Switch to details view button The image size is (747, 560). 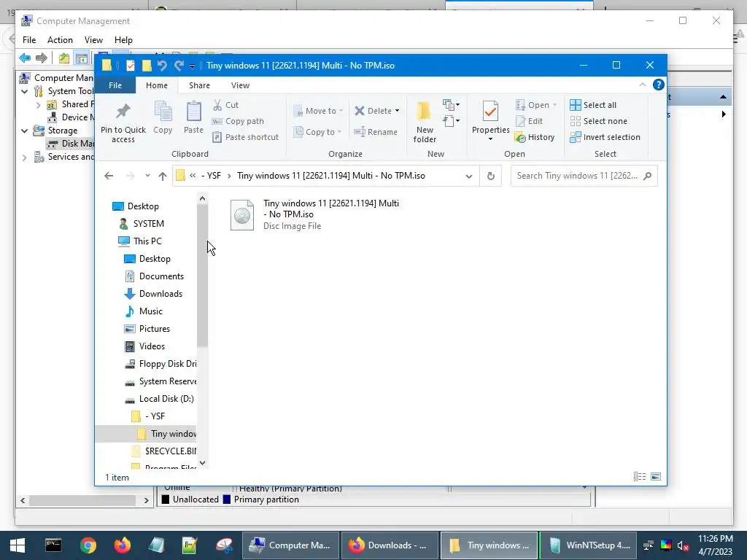click(x=640, y=477)
